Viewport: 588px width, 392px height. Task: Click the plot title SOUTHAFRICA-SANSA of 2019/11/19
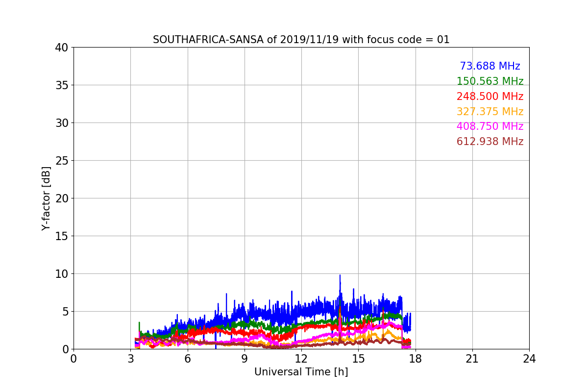[x=301, y=40]
